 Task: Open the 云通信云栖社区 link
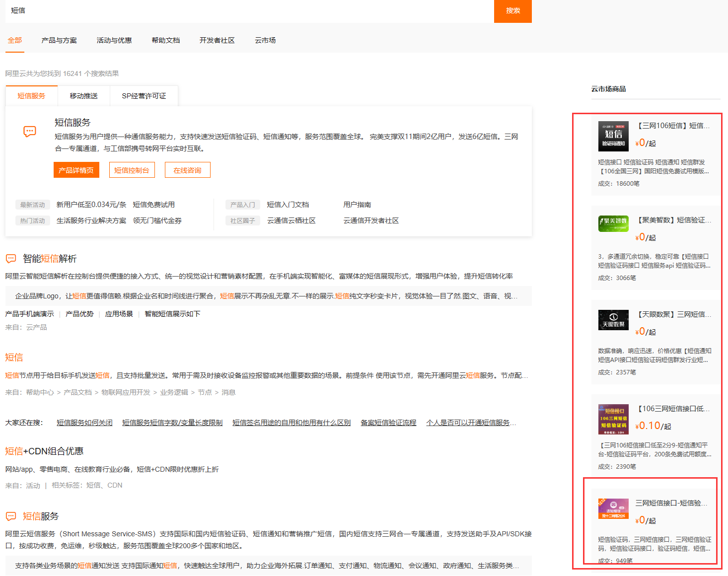[291, 220]
